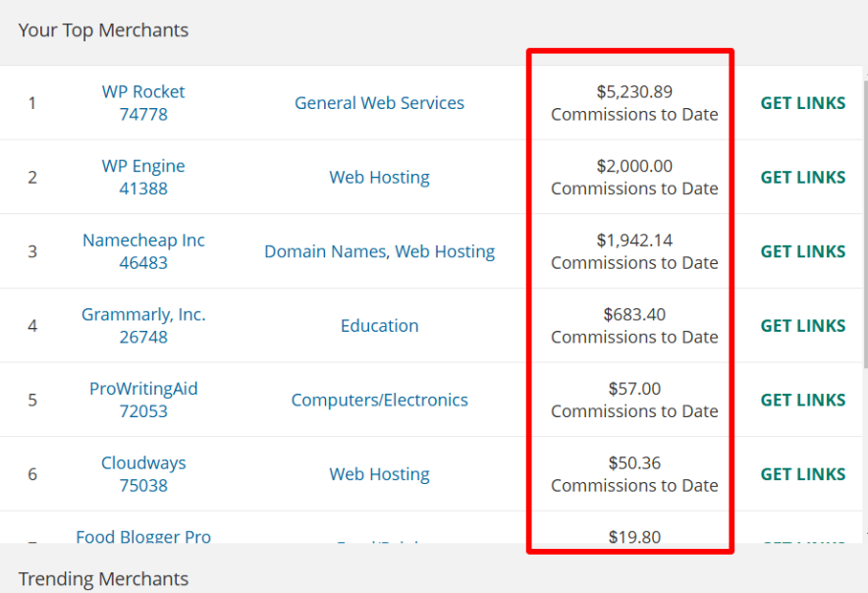
Task: Click GET LINKS for ProWritingAid
Action: tap(802, 400)
